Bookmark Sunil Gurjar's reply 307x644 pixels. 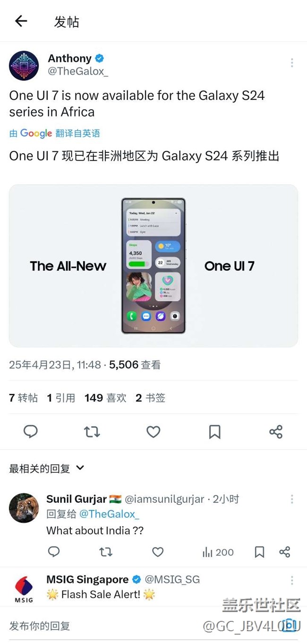pyautogui.click(x=259, y=552)
